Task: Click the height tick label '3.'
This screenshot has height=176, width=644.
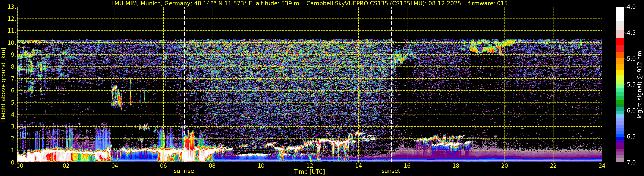Action: [x=13, y=127]
